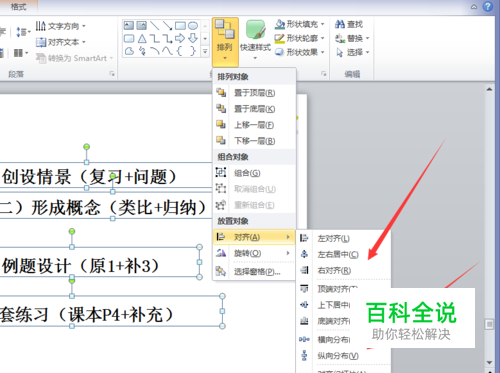Viewport: 500px width, 373px height.
Task: Pick the text box shape in gallery
Action: tap(129, 25)
